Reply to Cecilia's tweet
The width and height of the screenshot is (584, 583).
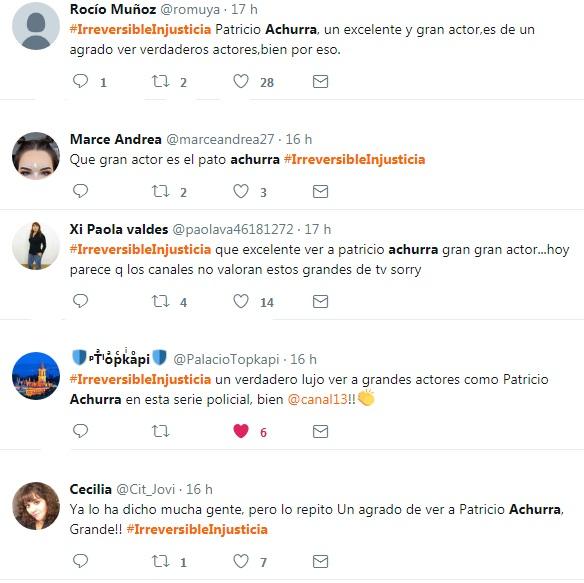point(80,561)
